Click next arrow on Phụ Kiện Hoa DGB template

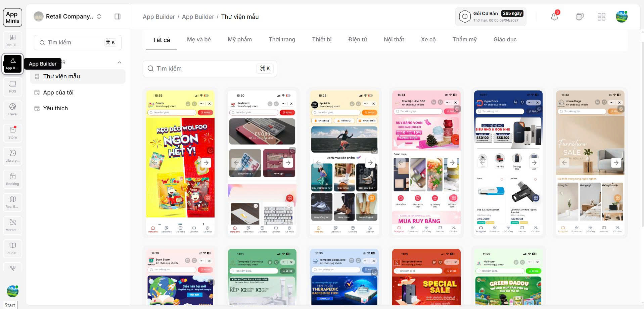(x=452, y=163)
